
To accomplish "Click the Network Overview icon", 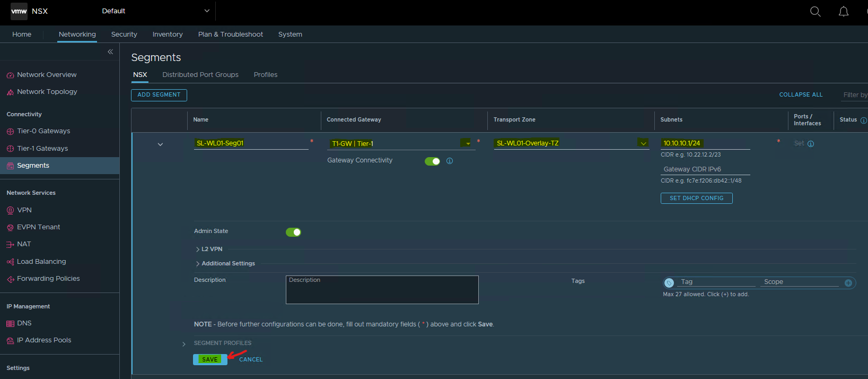I will coord(10,75).
